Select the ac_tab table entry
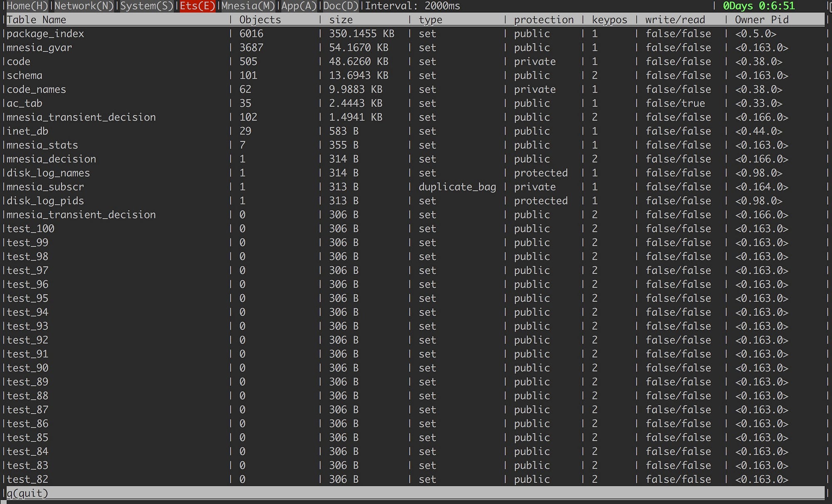Screen dimensions: 832x504 25,104
